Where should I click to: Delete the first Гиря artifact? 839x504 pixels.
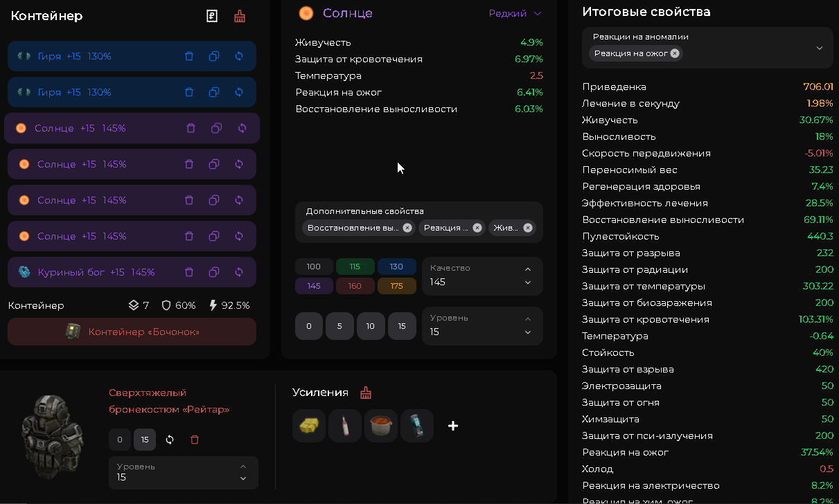pos(189,56)
